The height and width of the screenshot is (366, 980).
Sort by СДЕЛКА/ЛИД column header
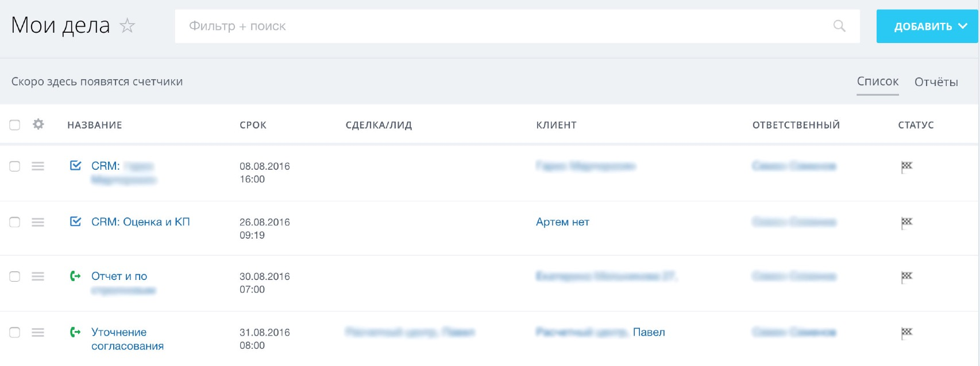[x=379, y=125]
